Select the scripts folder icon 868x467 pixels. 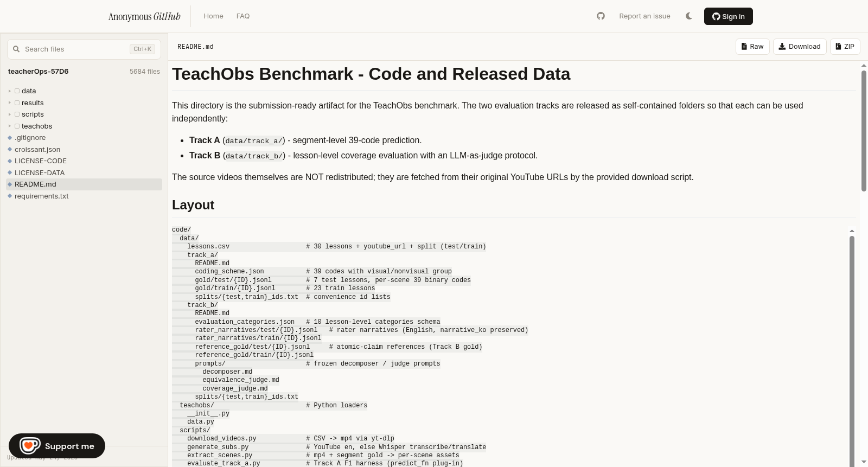17,114
